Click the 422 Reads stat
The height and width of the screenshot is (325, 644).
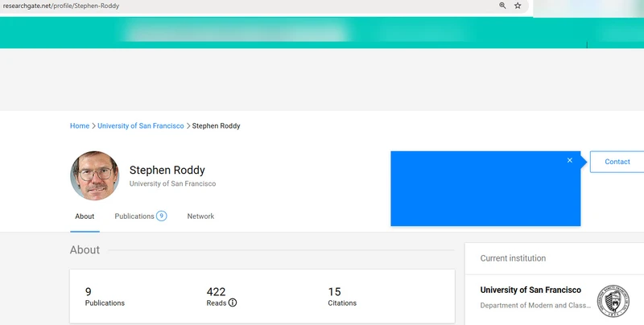[221, 297]
